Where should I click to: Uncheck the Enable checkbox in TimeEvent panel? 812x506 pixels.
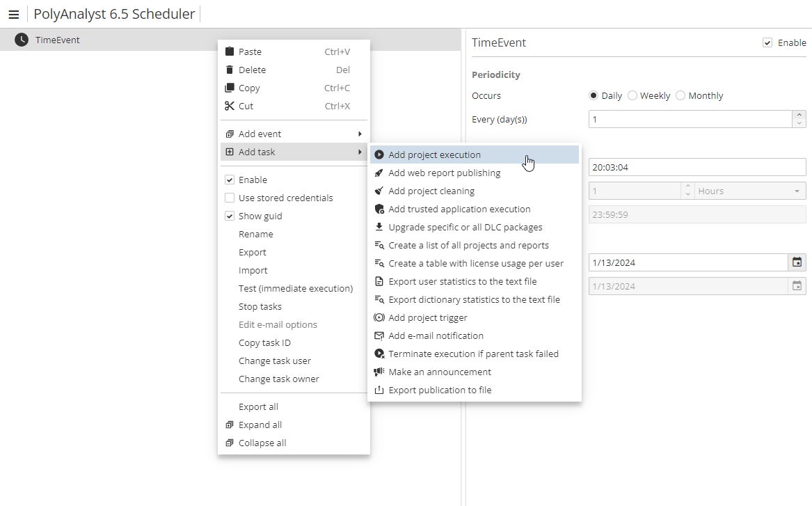click(767, 42)
